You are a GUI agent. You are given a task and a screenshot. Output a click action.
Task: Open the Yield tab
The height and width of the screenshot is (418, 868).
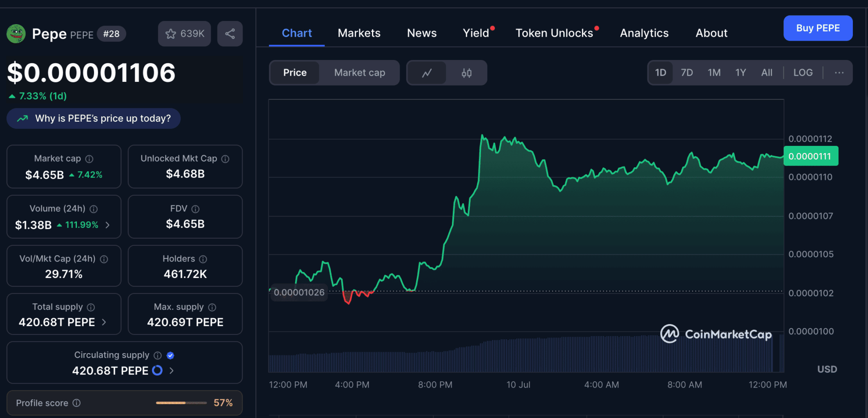tap(476, 33)
